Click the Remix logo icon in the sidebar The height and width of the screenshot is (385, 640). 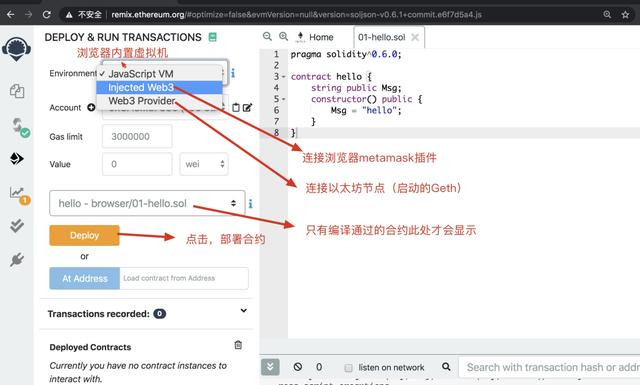pos(16,49)
